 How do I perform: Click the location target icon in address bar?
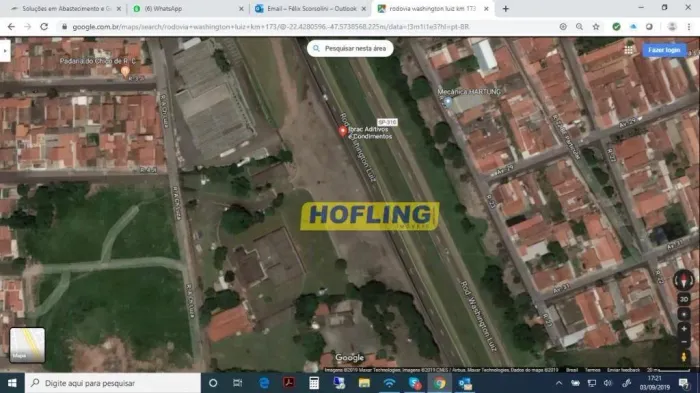[563, 27]
